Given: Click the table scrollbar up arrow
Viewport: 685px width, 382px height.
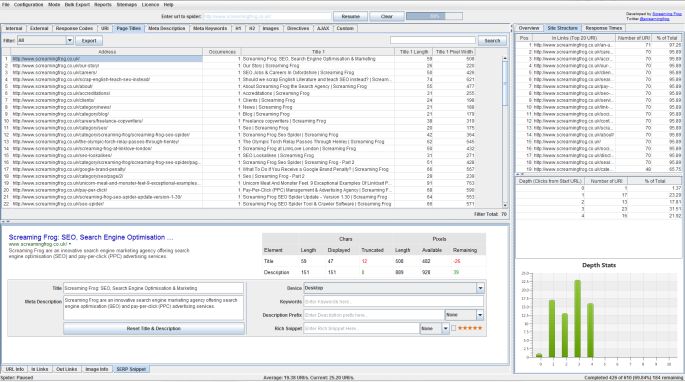Looking at the screenshot, I should point(505,58).
